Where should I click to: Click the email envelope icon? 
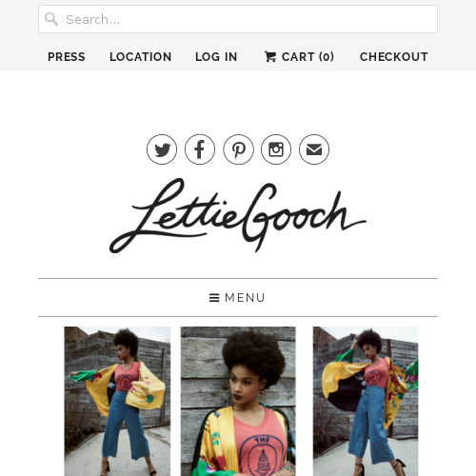[314, 149]
